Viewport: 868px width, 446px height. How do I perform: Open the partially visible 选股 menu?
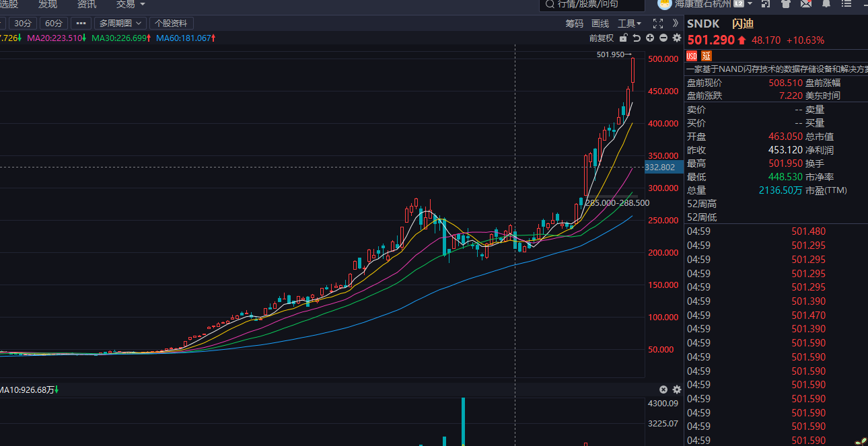(9, 4)
